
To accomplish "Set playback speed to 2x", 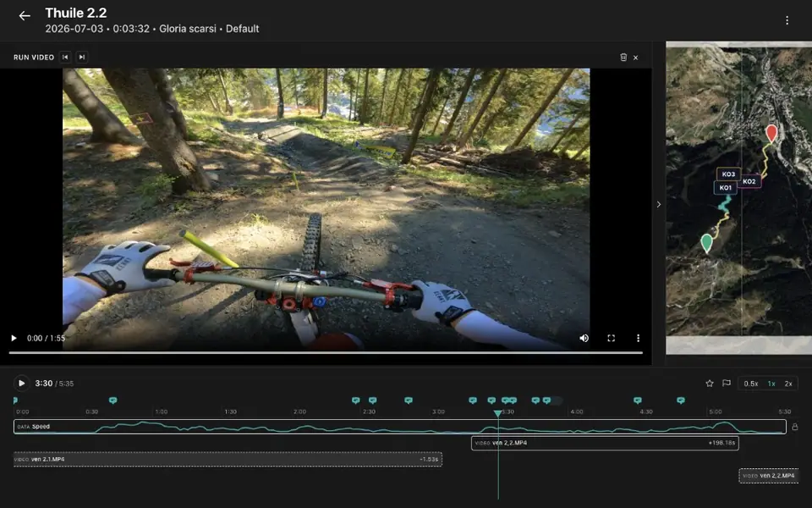I will click(788, 384).
